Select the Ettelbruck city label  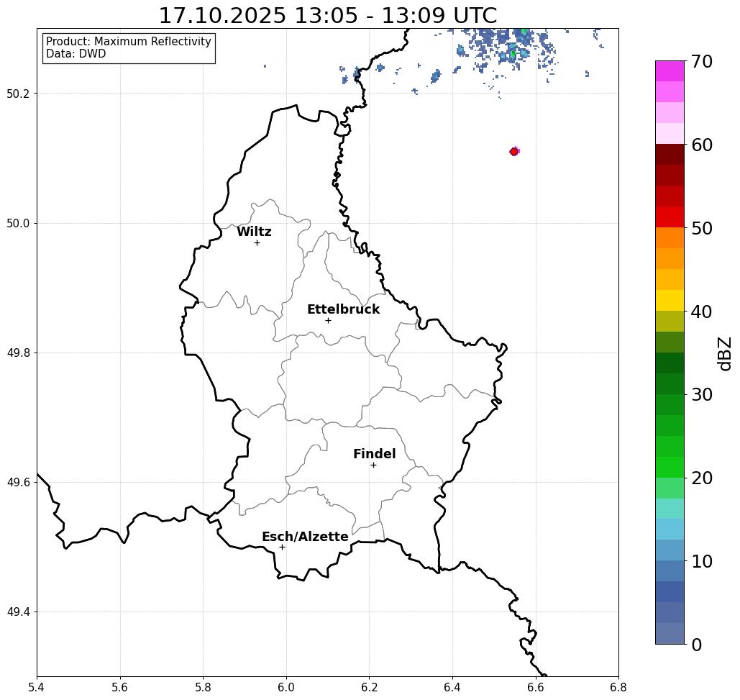pos(343,309)
